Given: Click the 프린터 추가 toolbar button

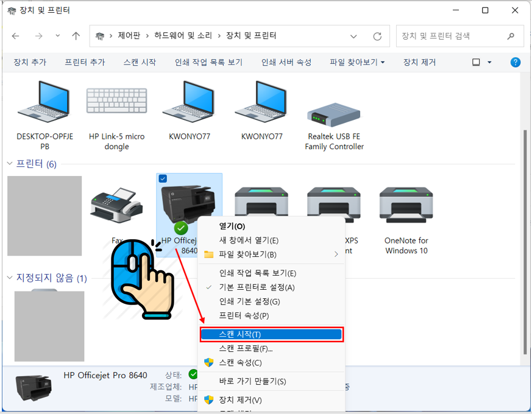Looking at the screenshot, I should (x=85, y=62).
